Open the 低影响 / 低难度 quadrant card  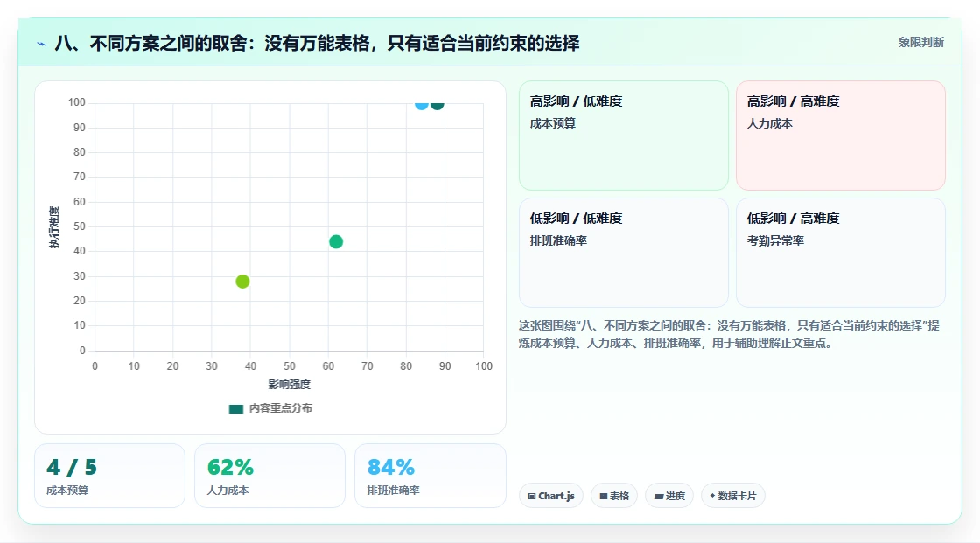[x=624, y=253]
